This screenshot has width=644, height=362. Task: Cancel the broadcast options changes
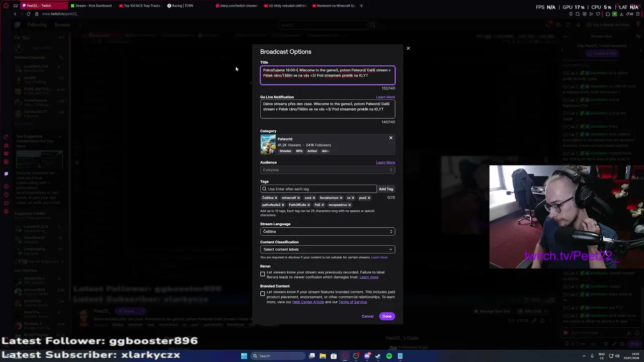(367, 316)
